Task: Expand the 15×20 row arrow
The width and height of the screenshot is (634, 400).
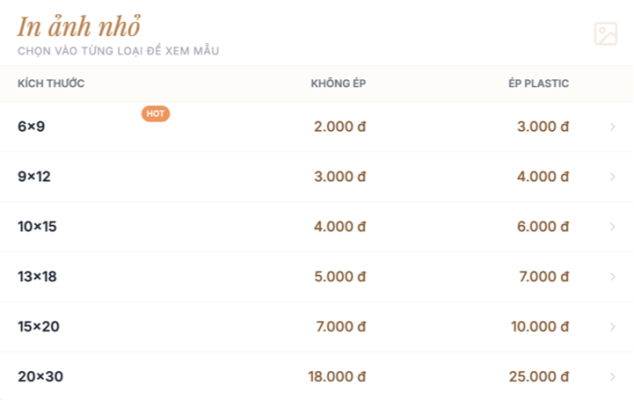Action: (612, 327)
